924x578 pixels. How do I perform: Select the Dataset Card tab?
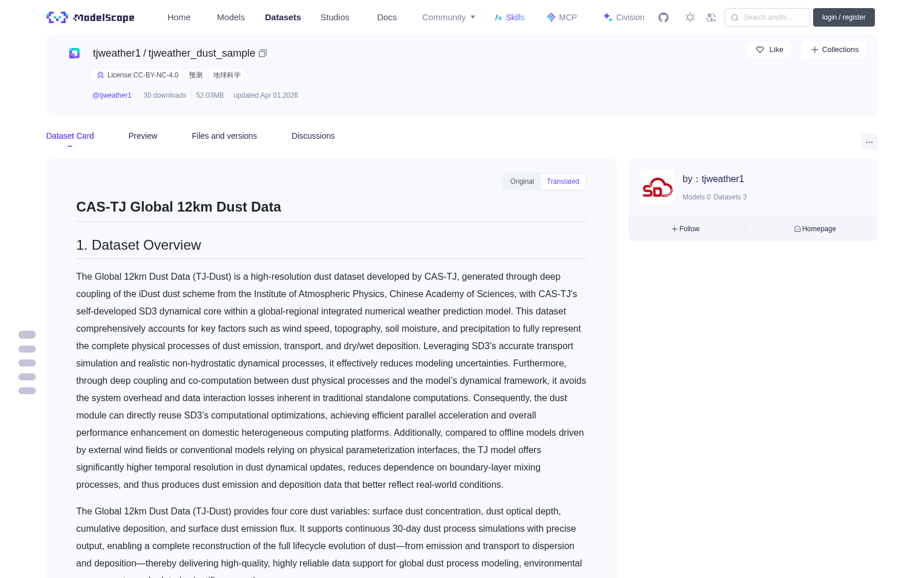tap(70, 136)
